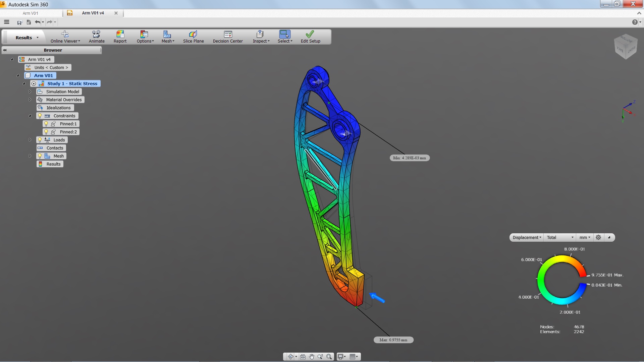644x362 pixels.
Task: Toggle Mesh visibility light bulb
Action: coord(40,156)
